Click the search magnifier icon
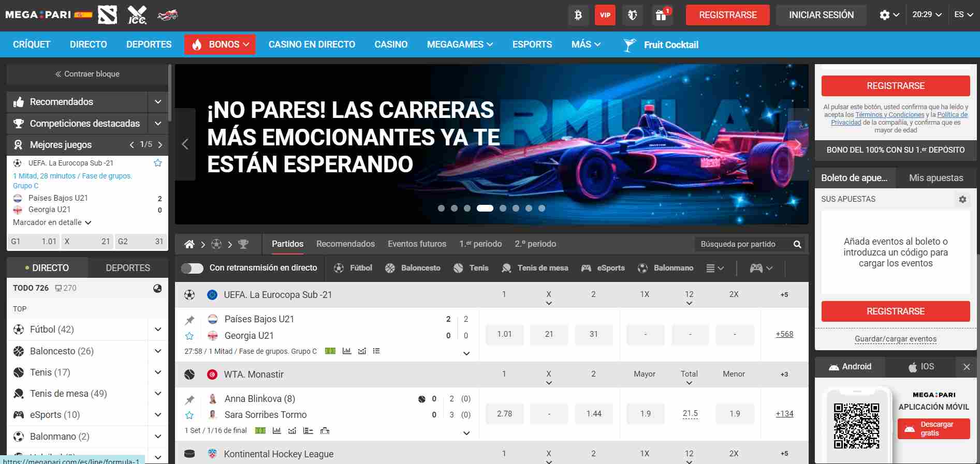The width and height of the screenshot is (980, 464). (797, 244)
